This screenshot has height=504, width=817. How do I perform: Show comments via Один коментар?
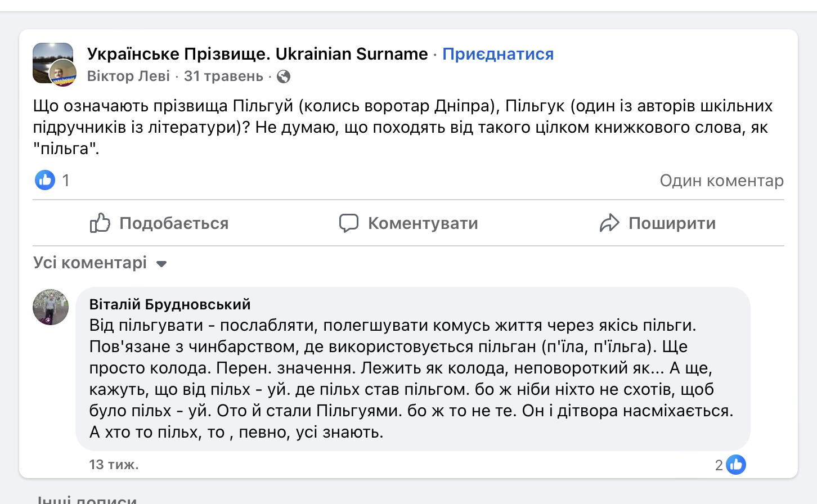point(721,181)
